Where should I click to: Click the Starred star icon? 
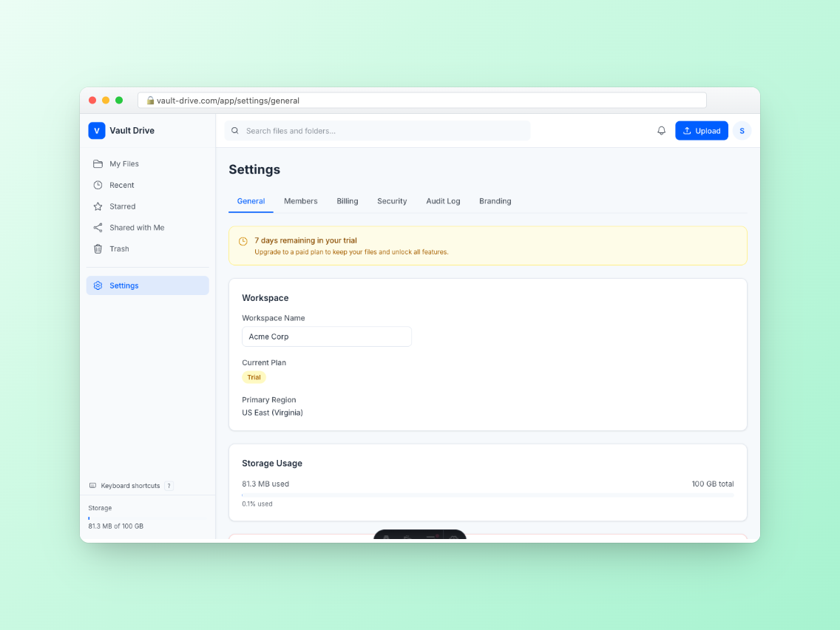coord(98,207)
